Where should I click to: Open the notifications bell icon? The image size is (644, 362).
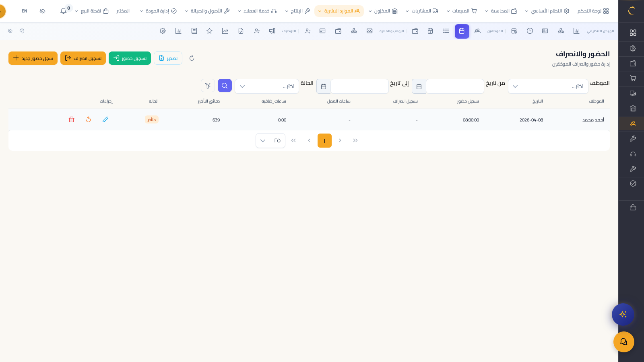64,11
